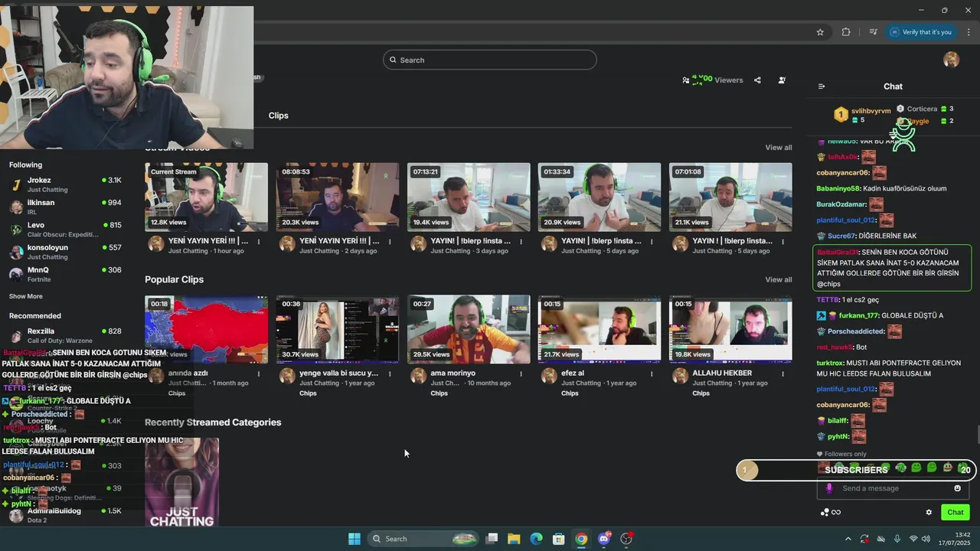980x551 pixels.
Task: Open the ilkinsan channel in Following
Action: 65,207
